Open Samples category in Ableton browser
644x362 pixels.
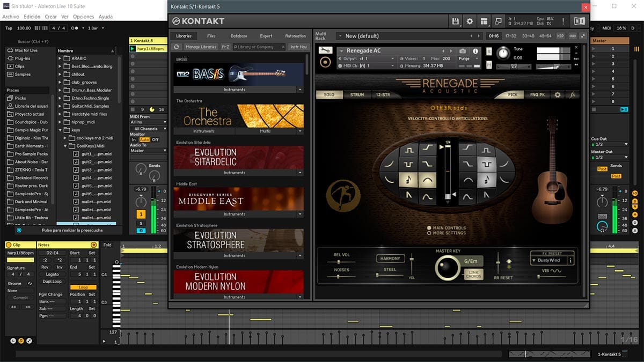coord(19,74)
